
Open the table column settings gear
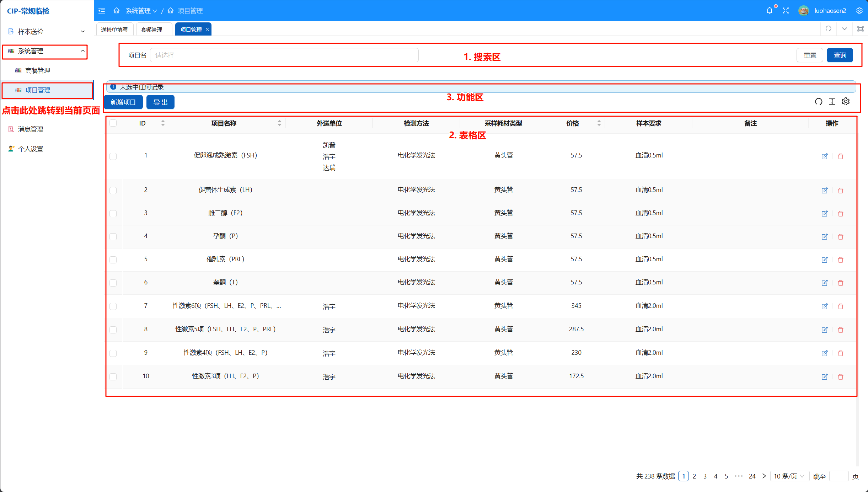[846, 102]
